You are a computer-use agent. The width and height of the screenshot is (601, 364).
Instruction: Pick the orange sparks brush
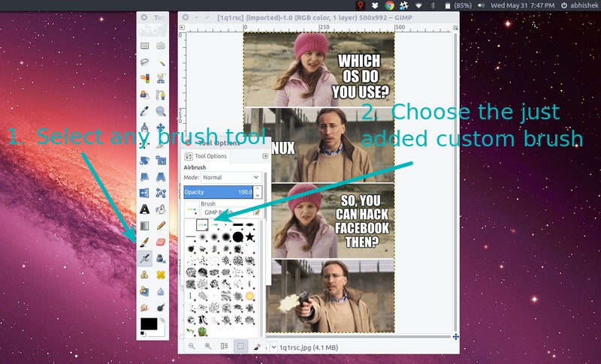pyautogui.click(x=250, y=296)
